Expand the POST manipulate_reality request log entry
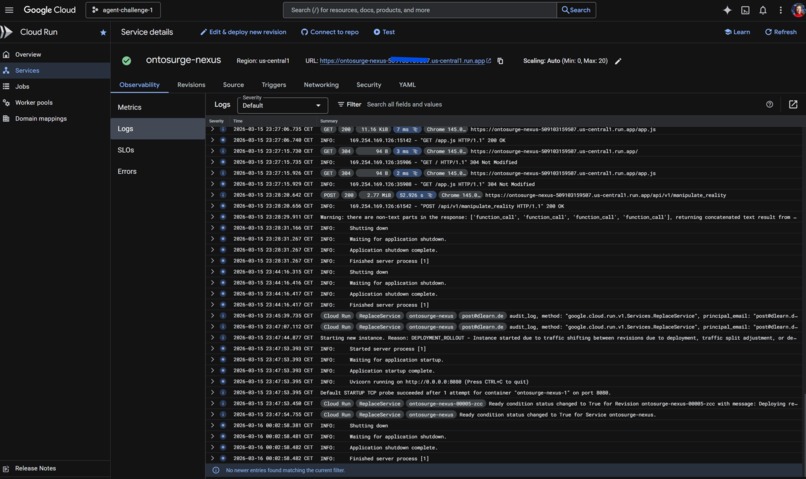Screen dimensions: 806x479 tap(212, 195)
